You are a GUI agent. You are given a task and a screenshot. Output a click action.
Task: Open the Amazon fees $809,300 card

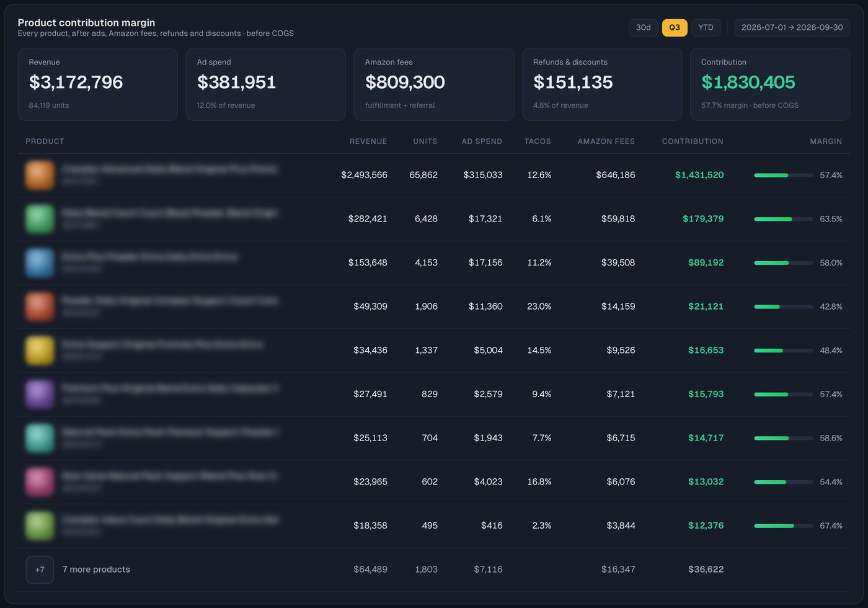(x=434, y=84)
